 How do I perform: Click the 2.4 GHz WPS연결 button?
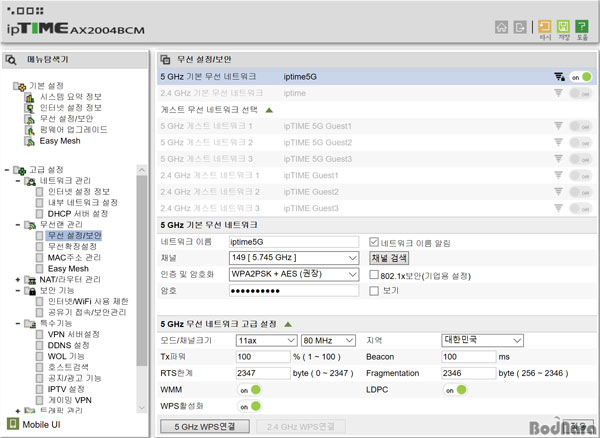pyautogui.click(x=301, y=427)
